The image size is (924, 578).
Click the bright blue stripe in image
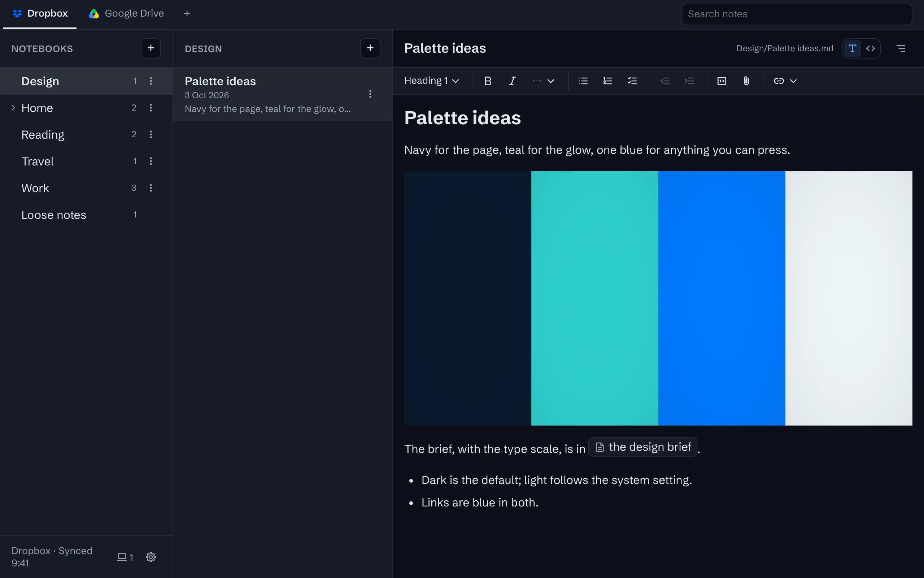pyautogui.click(x=722, y=298)
